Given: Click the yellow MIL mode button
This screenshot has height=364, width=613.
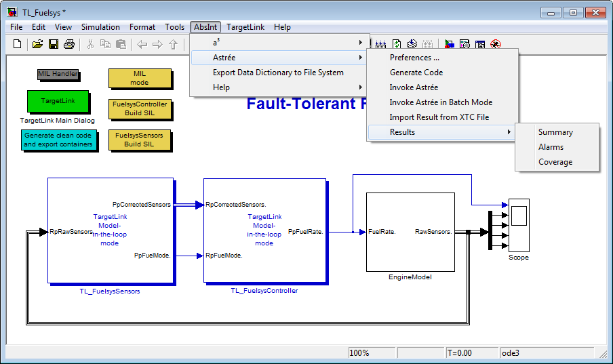Looking at the screenshot, I should click(x=140, y=78).
